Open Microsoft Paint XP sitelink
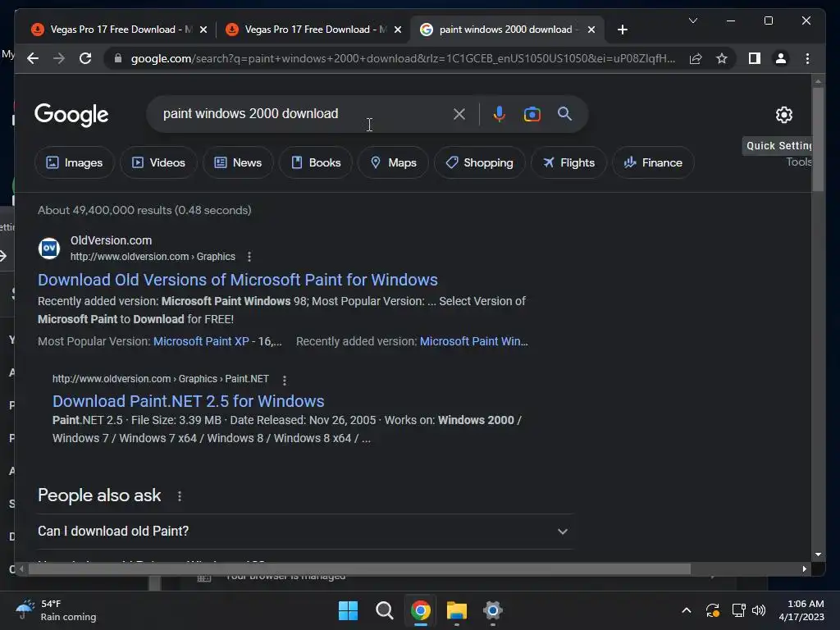This screenshot has height=630, width=840. (202, 341)
